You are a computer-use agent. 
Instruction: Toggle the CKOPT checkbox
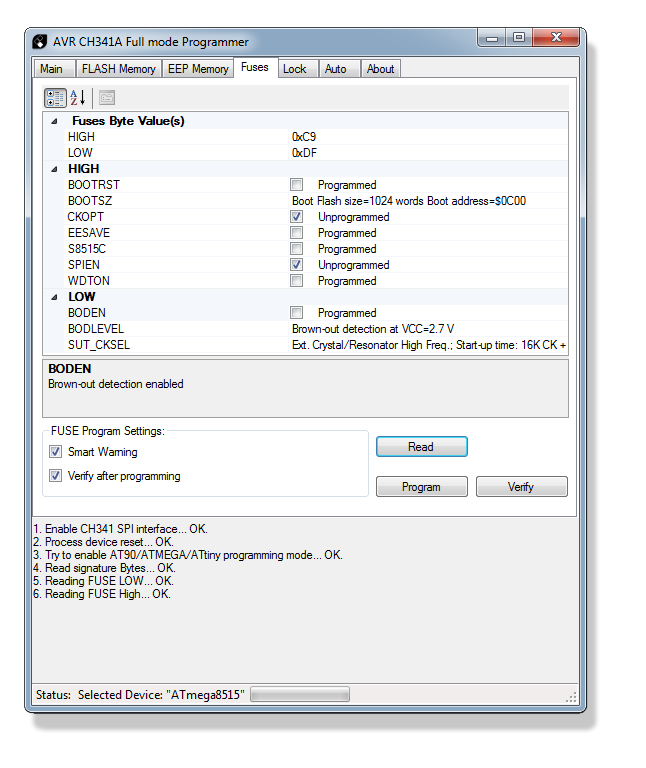click(x=296, y=216)
